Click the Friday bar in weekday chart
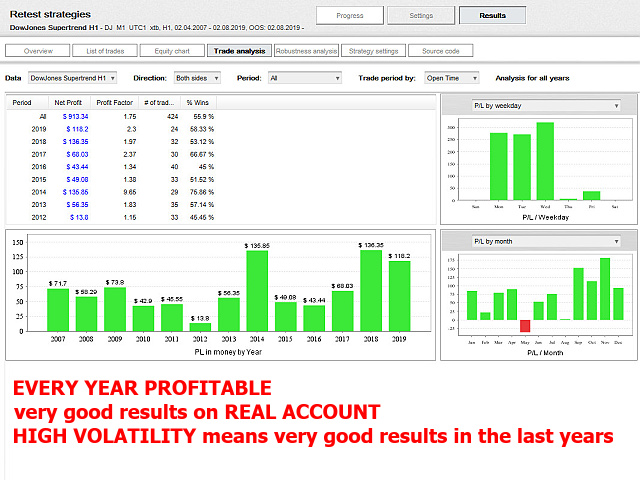The width and height of the screenshot is (640, 480). [591, 196]
